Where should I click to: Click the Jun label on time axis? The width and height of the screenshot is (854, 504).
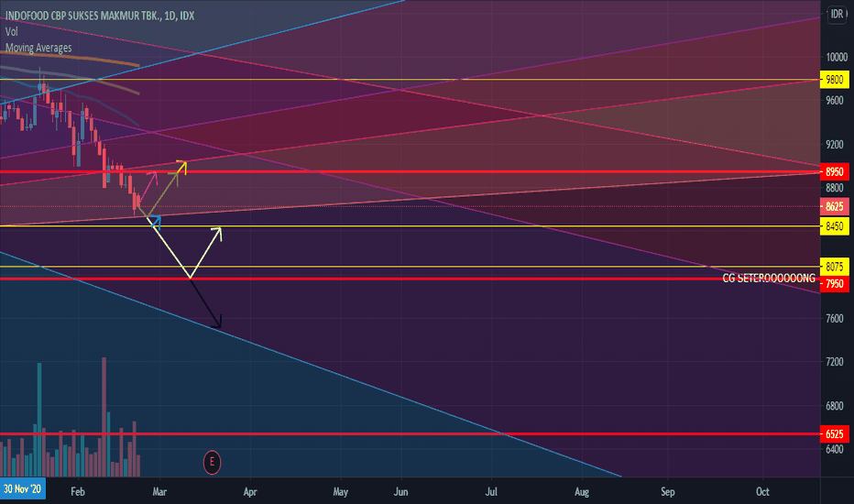[x=400, y=491]
